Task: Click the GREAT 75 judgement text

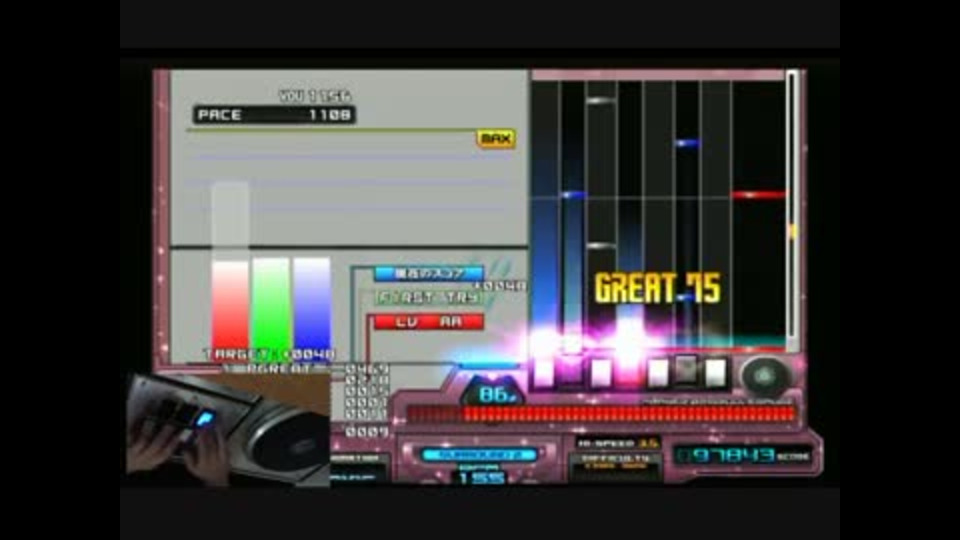Action: [x=658, y=288]
